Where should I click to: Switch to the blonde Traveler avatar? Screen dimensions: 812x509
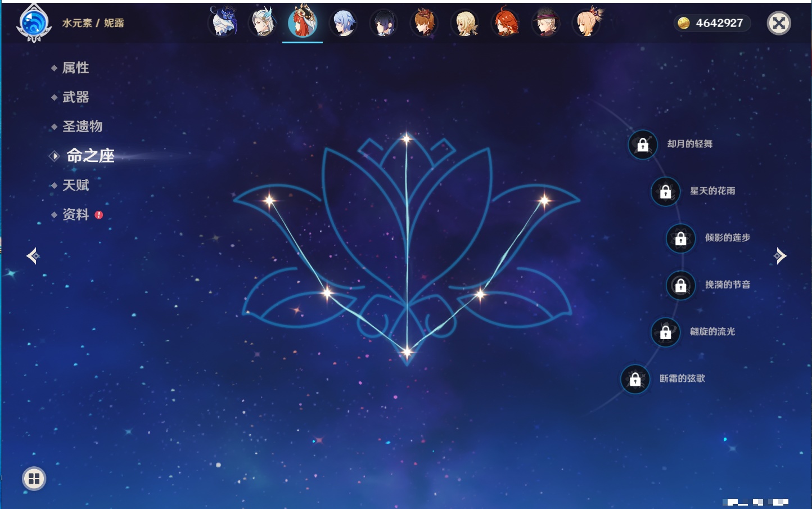coord(465,23)
